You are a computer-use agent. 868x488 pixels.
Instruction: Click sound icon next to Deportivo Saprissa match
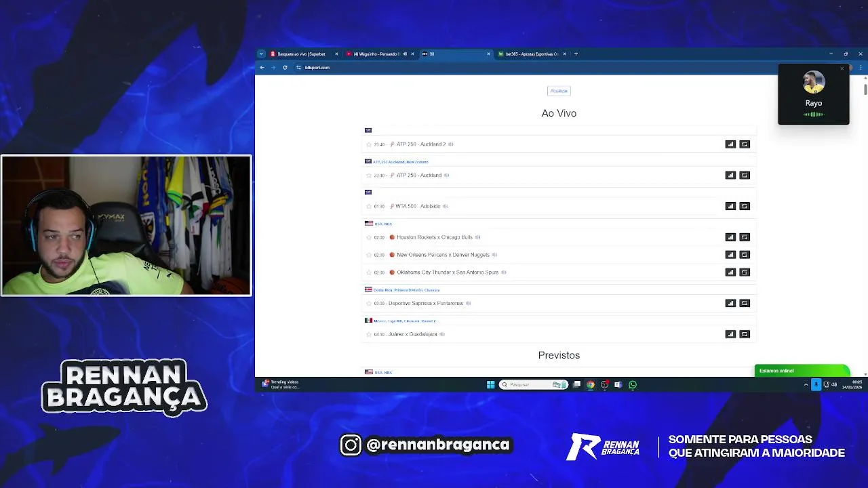pos(469,303)
